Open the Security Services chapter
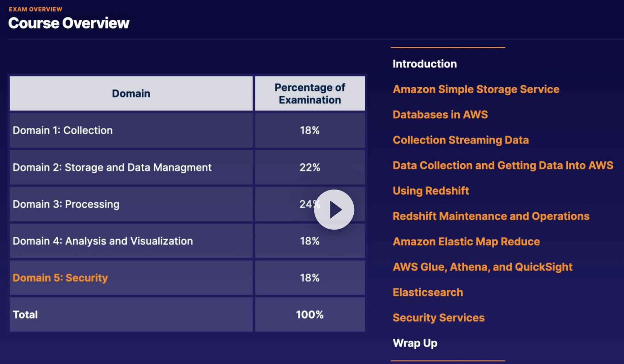This screenshot has height=364, width=624. [x=438, y=318]
